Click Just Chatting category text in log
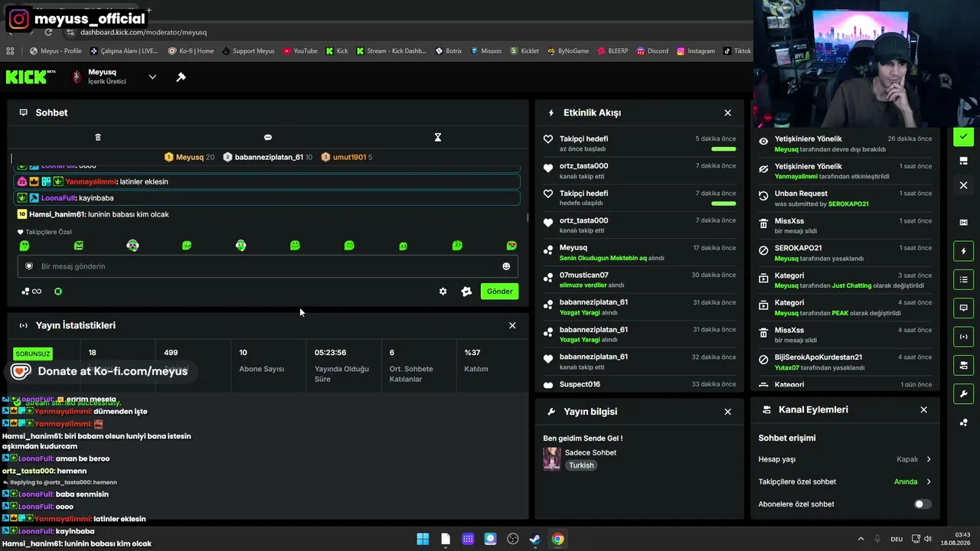Viewport: 980px width, 551px height. pos(851,285)
